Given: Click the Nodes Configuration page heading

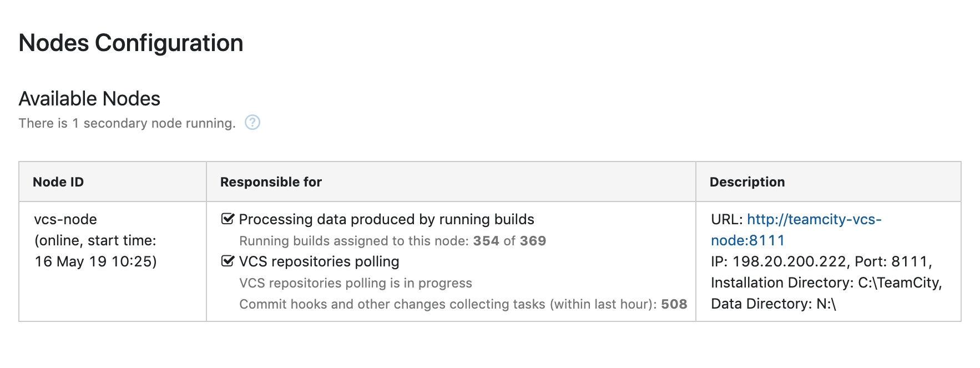Looking at the screenshot, I should 131,43.
